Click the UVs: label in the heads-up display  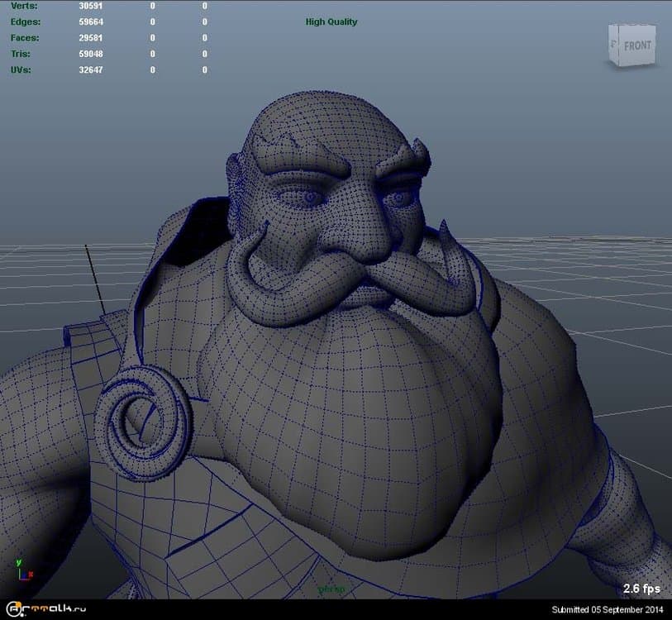coord(21,69)
